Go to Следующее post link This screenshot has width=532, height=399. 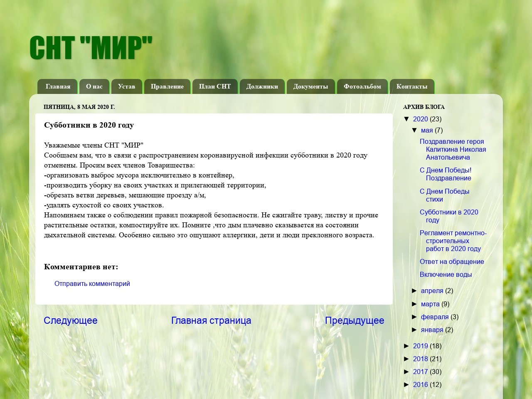click(70, 320)
